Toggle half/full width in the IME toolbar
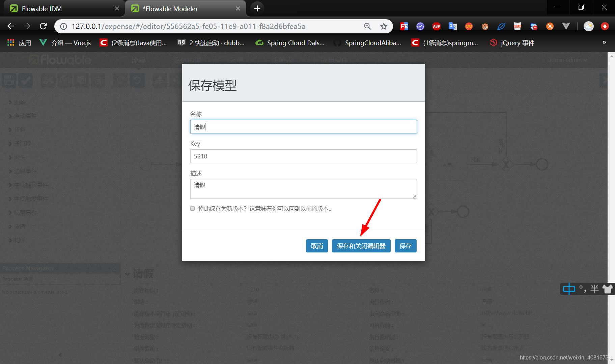The image size is (615, 364). click(x=595, y=289)
